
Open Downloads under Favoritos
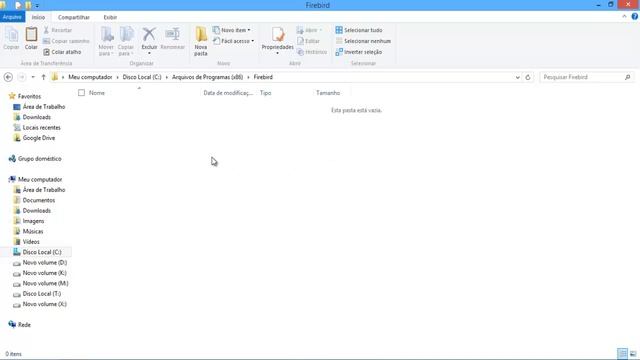pyautogui.click(x=37, y=117)
